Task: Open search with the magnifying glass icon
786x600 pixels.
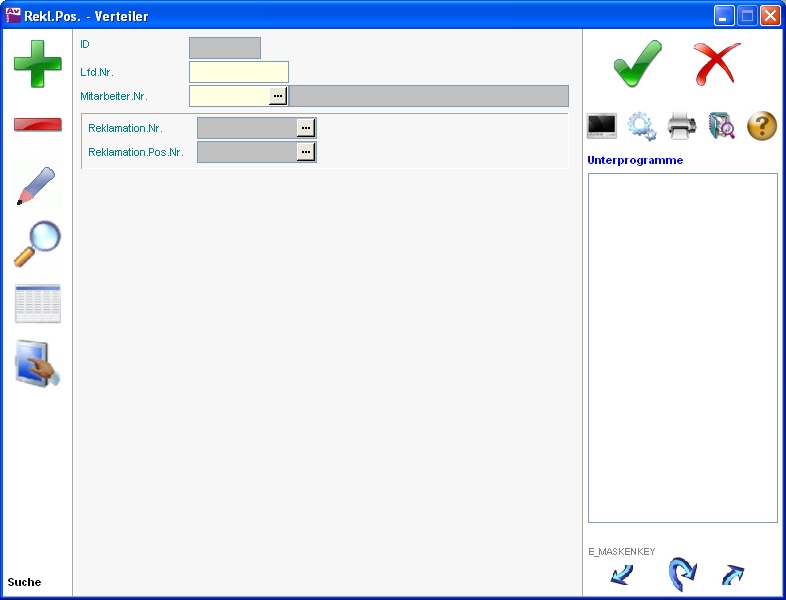Action: click(37, 244)
